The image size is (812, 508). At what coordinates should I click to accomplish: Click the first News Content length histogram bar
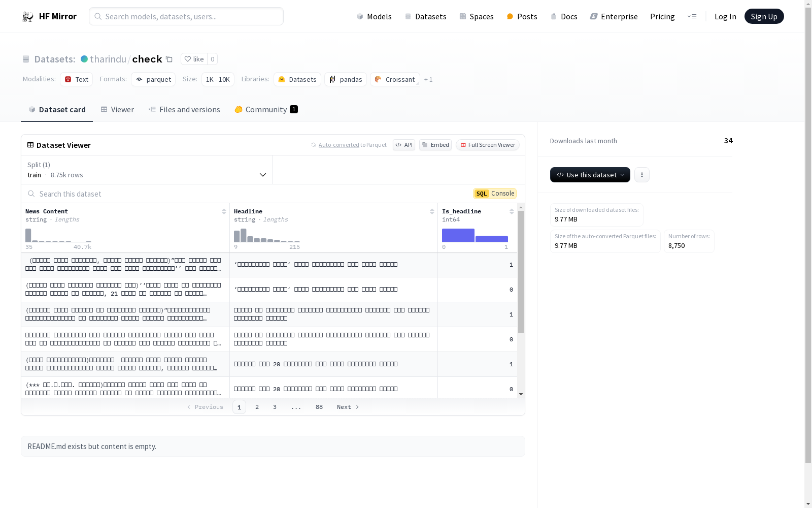(x=28, y=235)
